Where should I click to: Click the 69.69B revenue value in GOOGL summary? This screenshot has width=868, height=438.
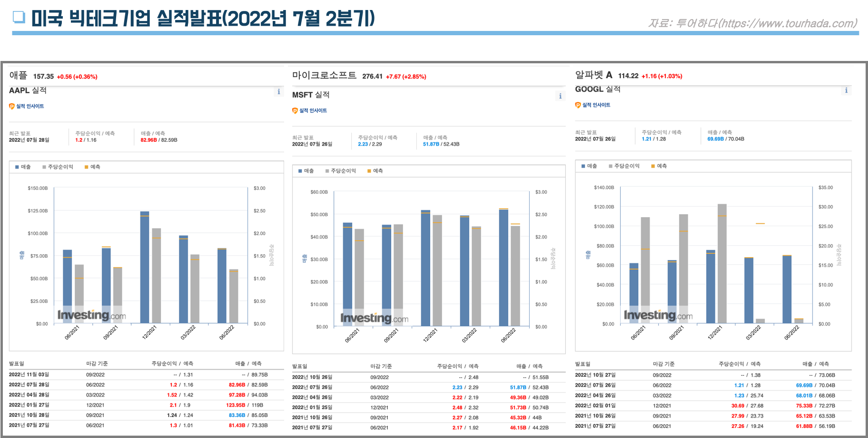coord(715,139)
